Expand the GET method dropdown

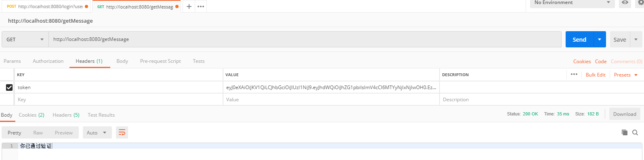[x=25, y=39]
